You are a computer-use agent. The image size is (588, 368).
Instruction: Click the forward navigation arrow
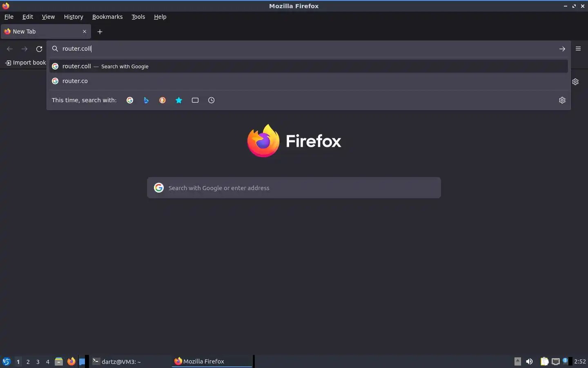(x=24, y=49)
